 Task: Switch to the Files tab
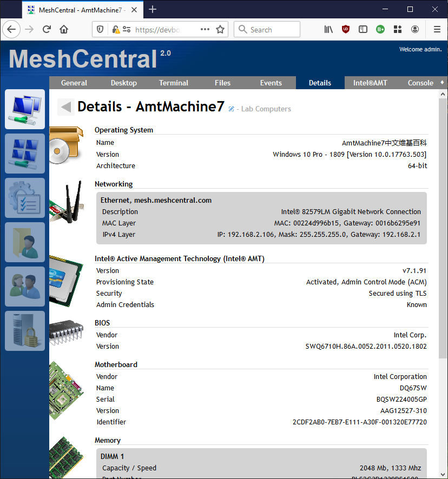[222, 83]
